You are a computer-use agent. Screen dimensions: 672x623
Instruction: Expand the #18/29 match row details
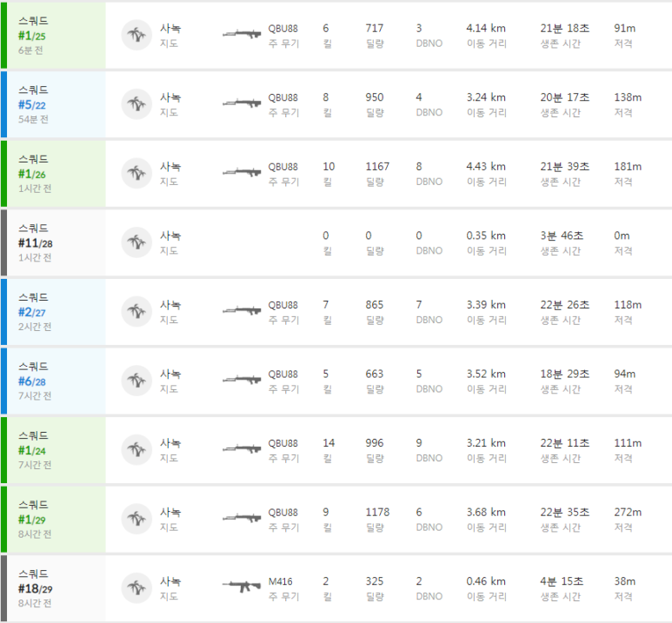tap(336, 588)
